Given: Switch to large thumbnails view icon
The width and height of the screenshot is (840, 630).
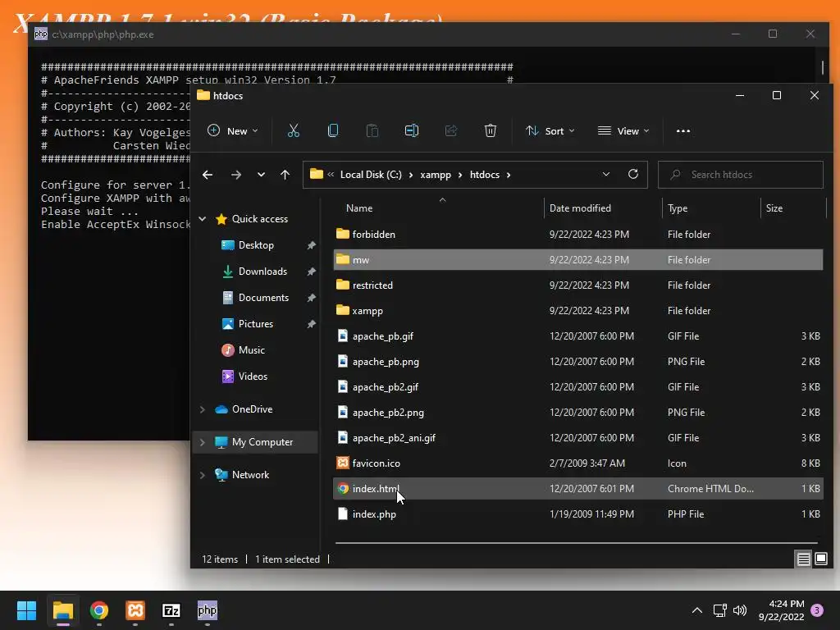Looking at the screenshot, I should tap(820, 559).
